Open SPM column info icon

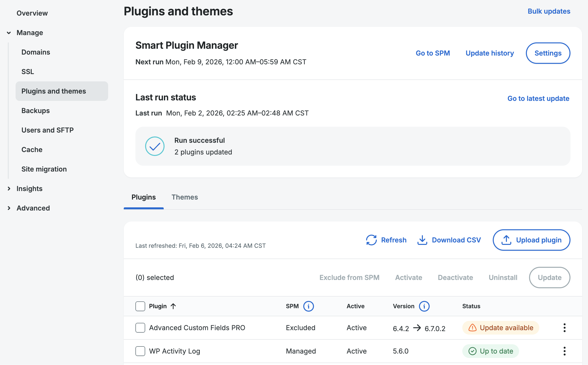pos(308,306)
